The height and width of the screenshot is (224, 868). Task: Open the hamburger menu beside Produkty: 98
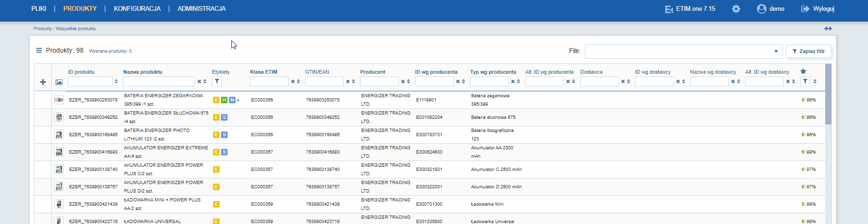pos(39,50)
